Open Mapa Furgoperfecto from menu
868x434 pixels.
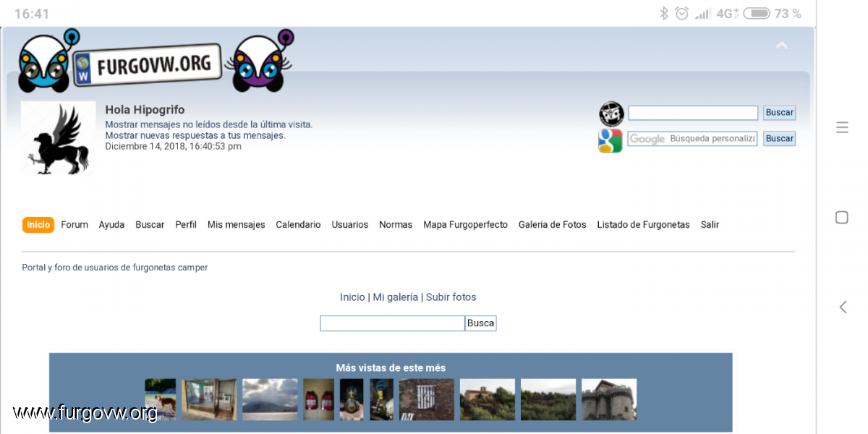click(x=465, y=225)
